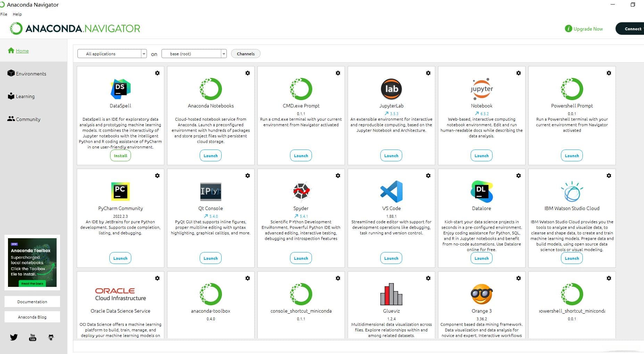Open the File menu
The image size is (644, 354).
4,14
